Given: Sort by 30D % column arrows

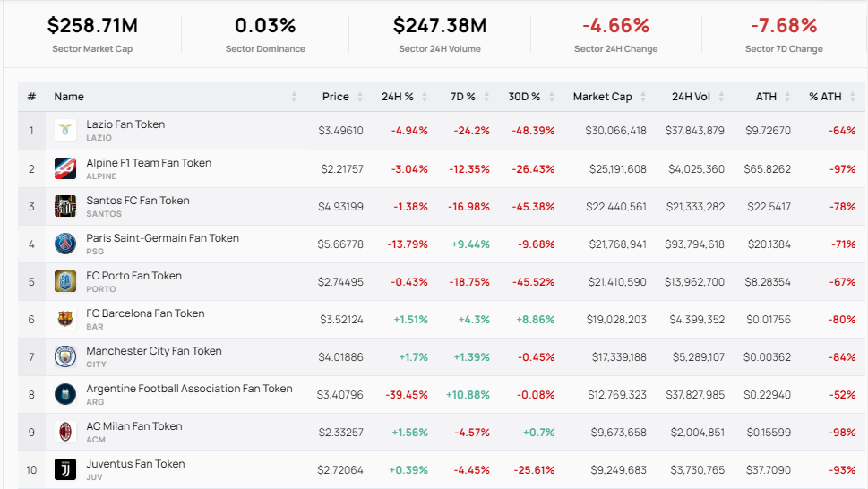Looking at the screenshot, I should pyautogui.click(x=552, y=97).
